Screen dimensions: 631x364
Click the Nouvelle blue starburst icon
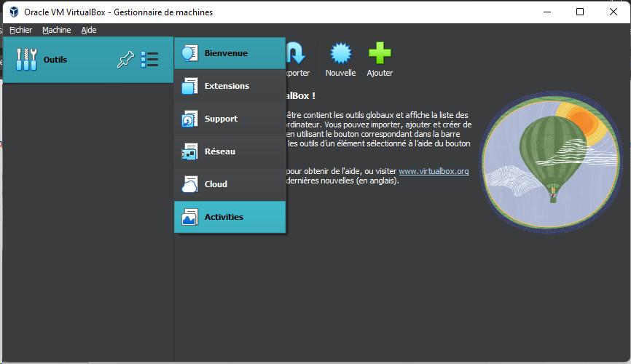pyautogui.click(x=340, y=53)
